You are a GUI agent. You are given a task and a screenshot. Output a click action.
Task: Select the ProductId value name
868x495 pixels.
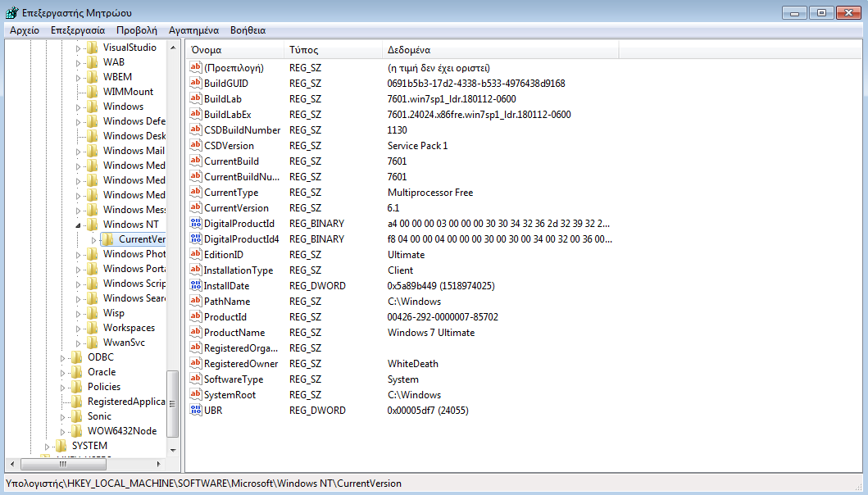click(x=225, y=316)
